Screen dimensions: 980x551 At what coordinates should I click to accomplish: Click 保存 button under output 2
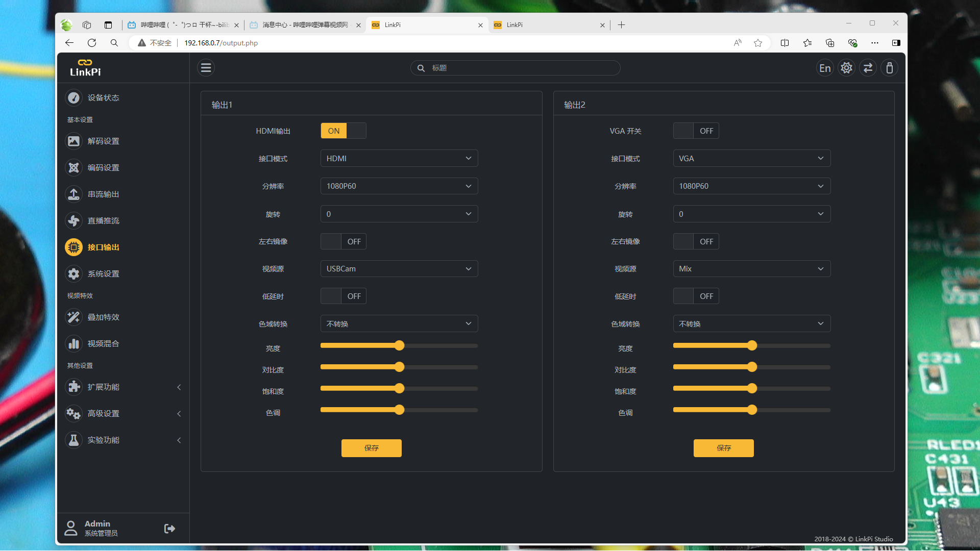(723, 448)
